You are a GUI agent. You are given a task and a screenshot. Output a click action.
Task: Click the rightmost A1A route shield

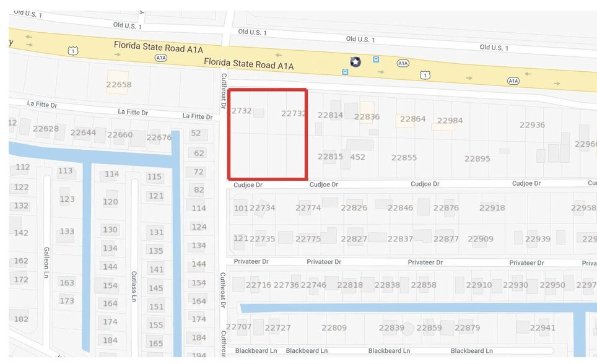pos(513,80)
